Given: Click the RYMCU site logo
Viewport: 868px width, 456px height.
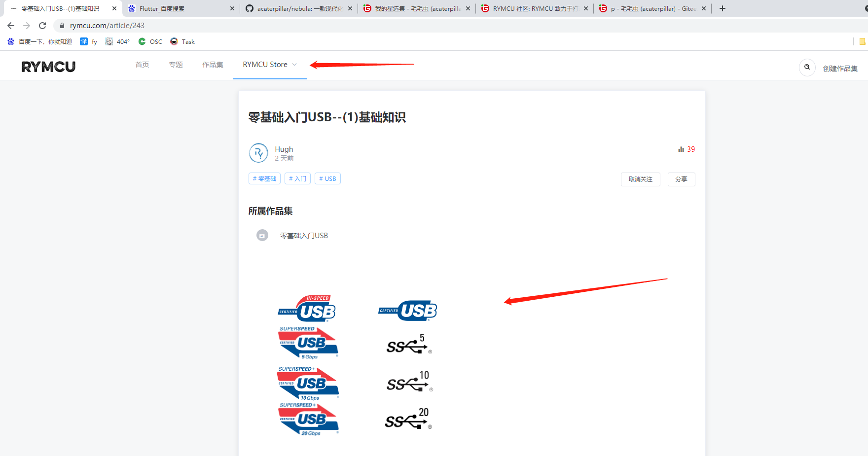Looking at the screenshot, I should [x=48, y=67].
